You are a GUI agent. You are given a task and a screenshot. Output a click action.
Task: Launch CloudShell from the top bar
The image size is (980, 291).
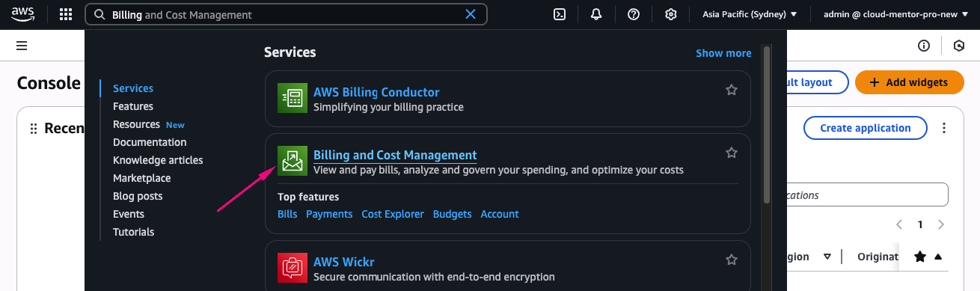(559, 14)
